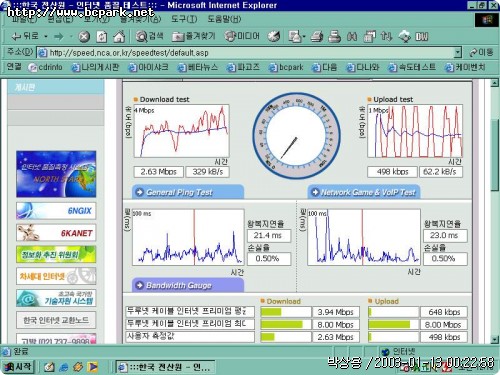Open the 검색 search toolbar button
The image size is (500, 375).
pos(150,36)
